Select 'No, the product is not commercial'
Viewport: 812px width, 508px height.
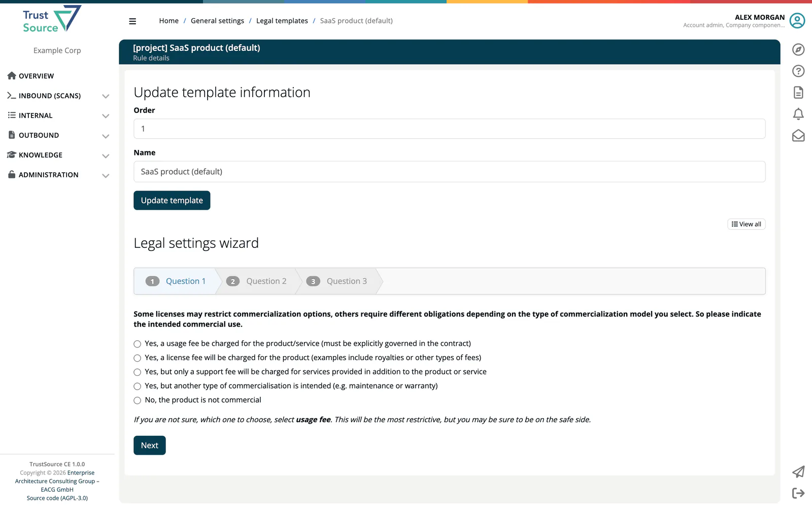point(137,400)
